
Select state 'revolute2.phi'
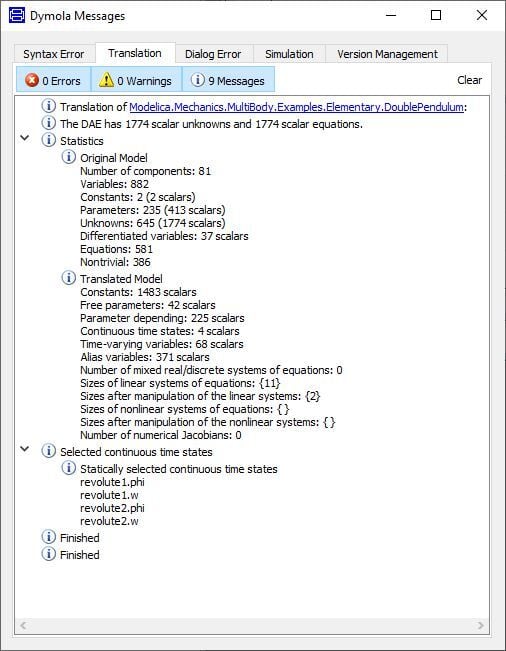pos(112,508)
